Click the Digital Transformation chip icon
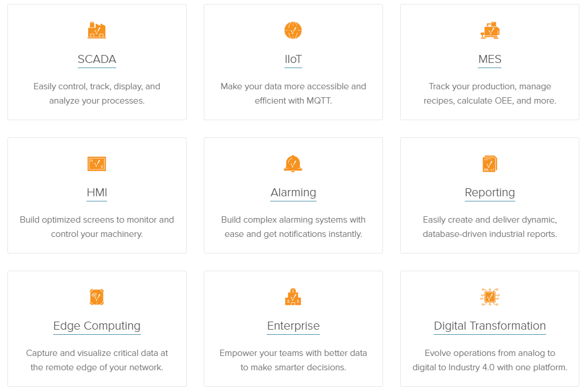The width and height of the screenshot is (585, 392). [x=490, y=297]
